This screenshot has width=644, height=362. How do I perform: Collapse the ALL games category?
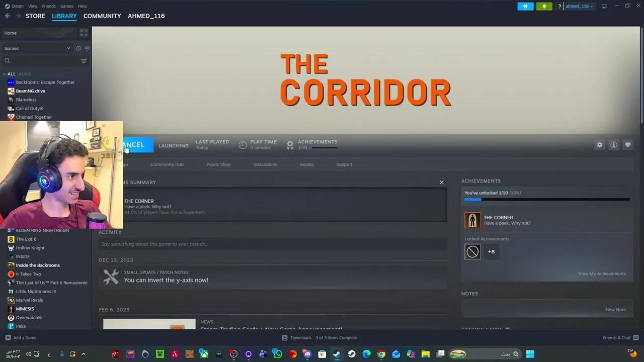(x=4, y=74)
